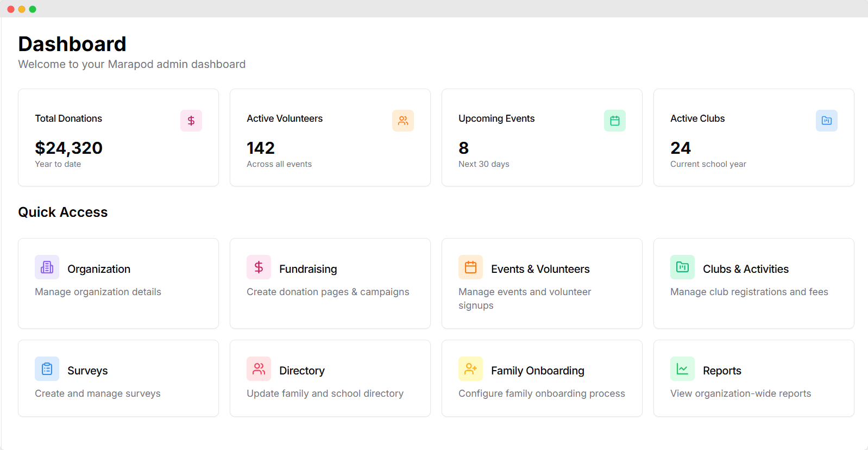Minimize the window with yellow button
Image resolution: width=868 pixels, height=450 pixels.
[22, 9]
